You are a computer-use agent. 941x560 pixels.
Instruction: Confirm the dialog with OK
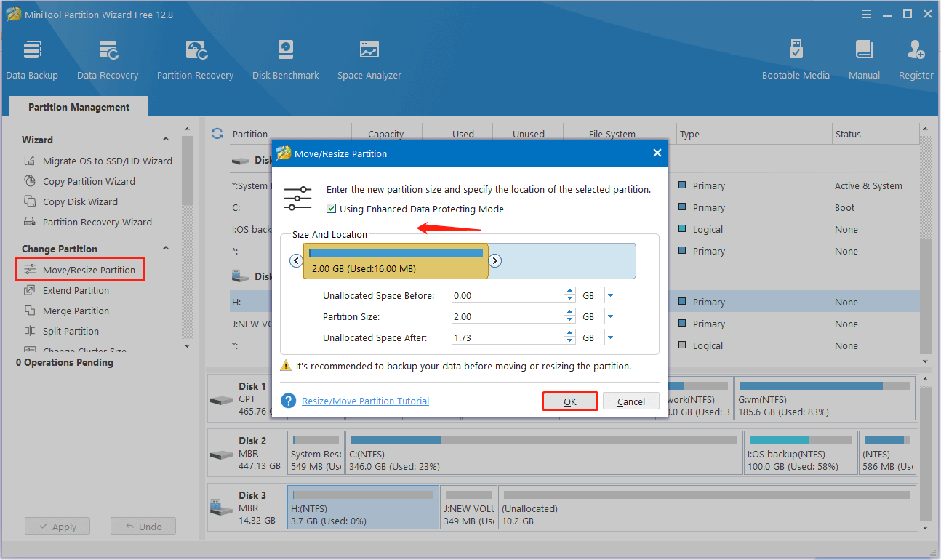(570, 401)
